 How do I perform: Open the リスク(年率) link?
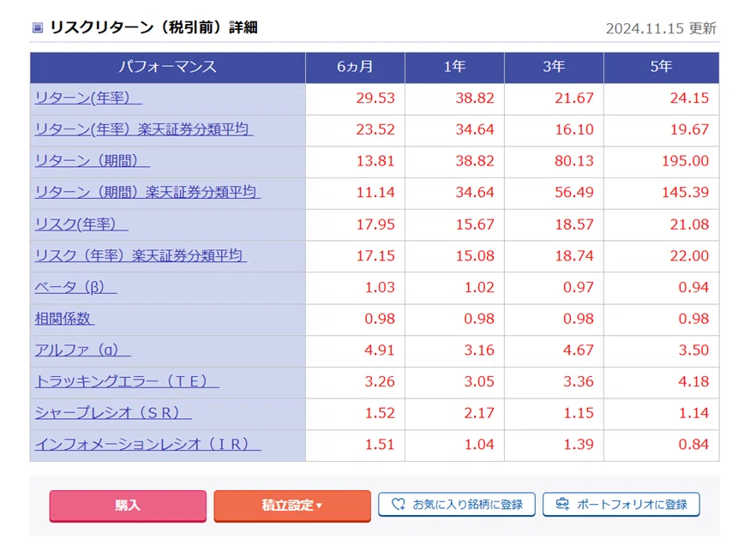click(x=81, y=225)
